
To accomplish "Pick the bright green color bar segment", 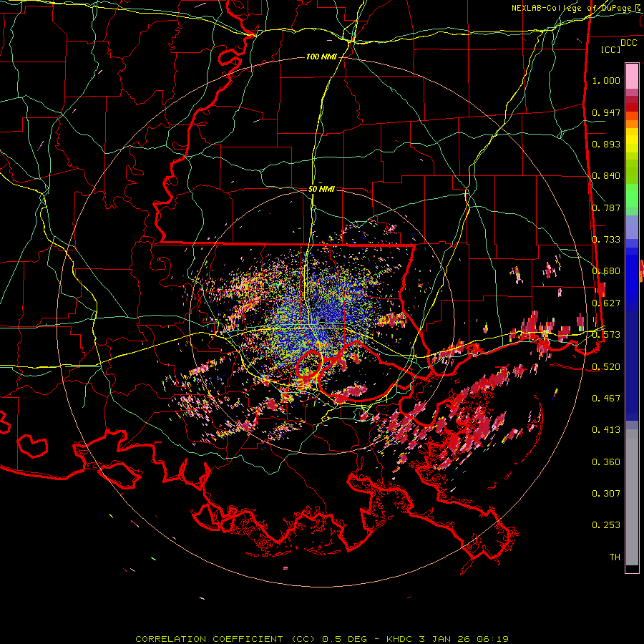I will pos(632,195).
